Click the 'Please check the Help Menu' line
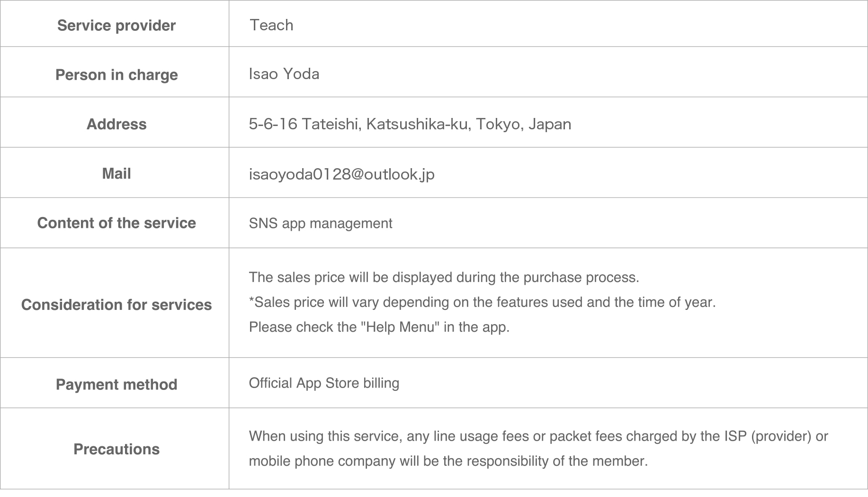This screenshot has height=497, width=868. [x=379, y=327]
